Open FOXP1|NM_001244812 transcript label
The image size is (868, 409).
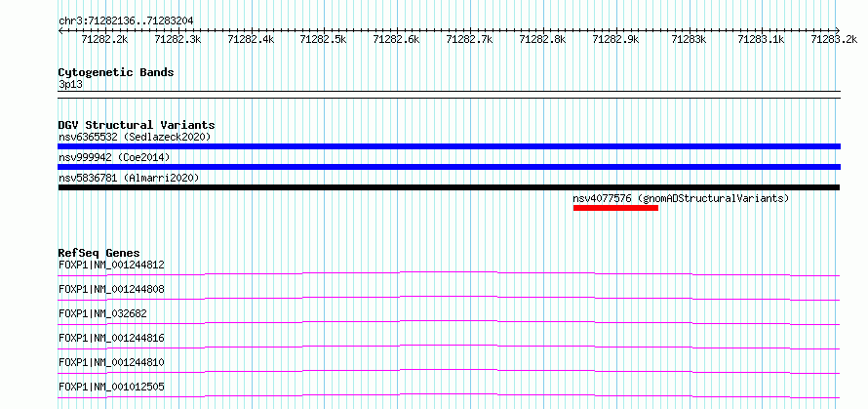tap(111, 265)
